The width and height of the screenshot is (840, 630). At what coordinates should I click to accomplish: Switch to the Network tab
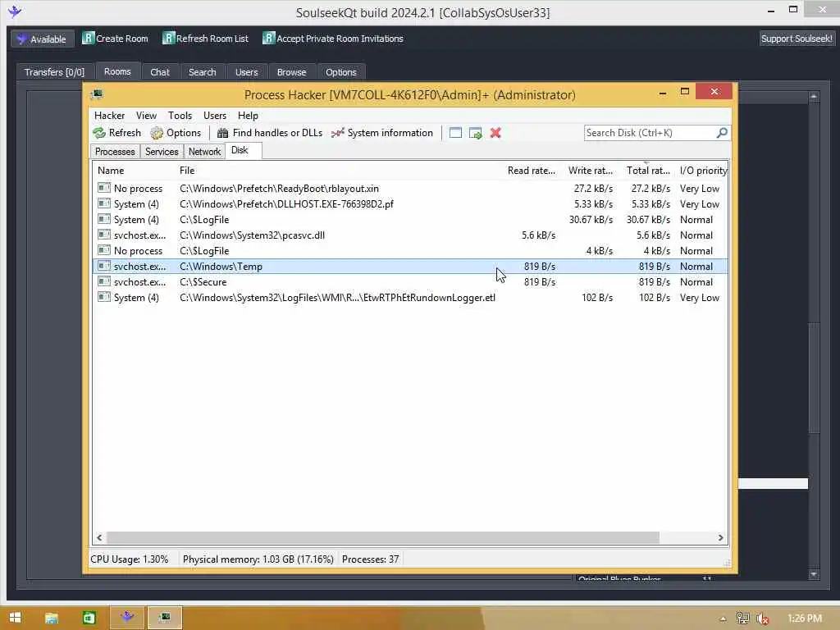204,152
